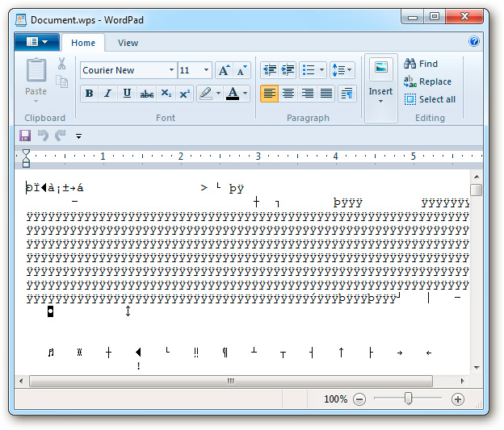The width and height of the screenshot is (504, 430).
Task: Start a bulleted list
Action: click(x=309, y=69)
